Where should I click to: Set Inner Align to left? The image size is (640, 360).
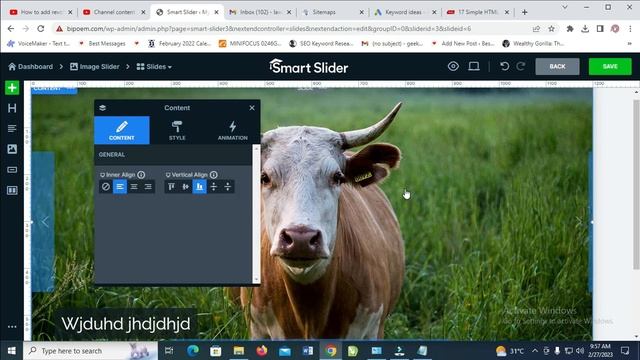click(120, 187)
